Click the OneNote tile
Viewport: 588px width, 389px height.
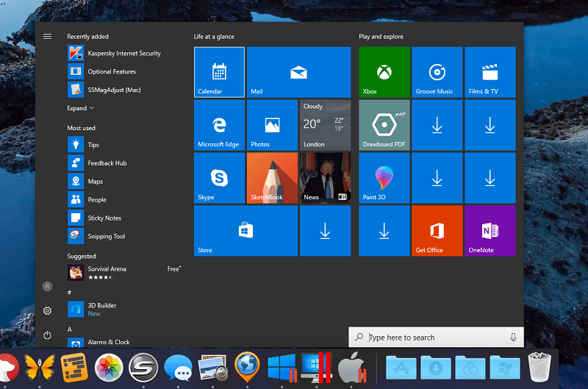coord(490,231)
